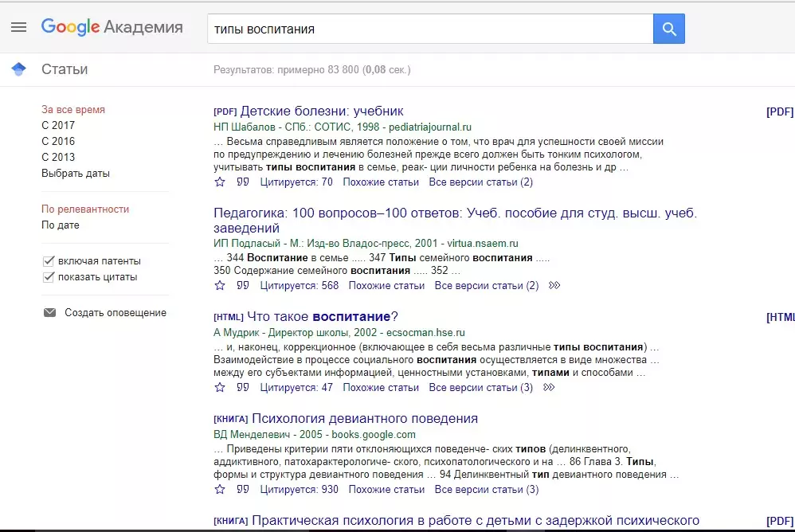Click Создать оповещение link

115,313
